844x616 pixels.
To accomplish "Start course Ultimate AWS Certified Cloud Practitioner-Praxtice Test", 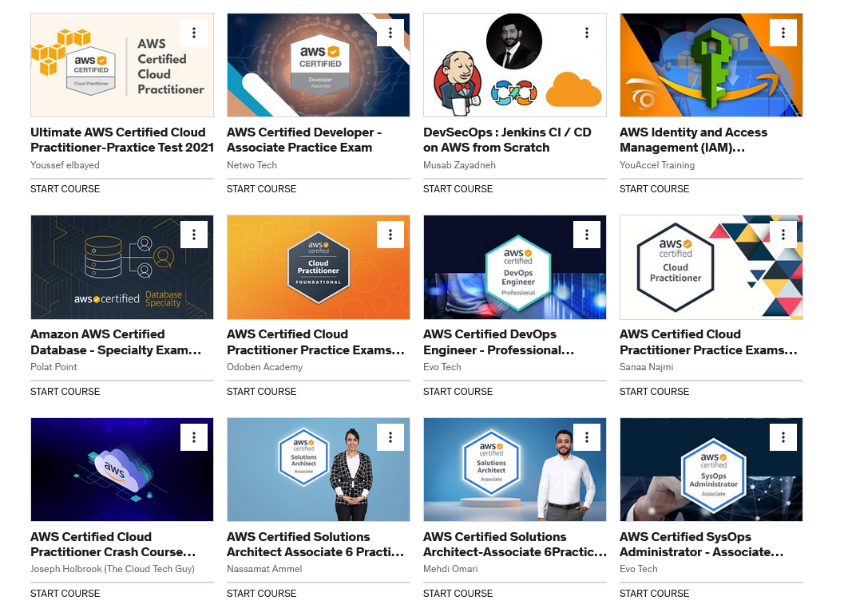I will (65, 189).
